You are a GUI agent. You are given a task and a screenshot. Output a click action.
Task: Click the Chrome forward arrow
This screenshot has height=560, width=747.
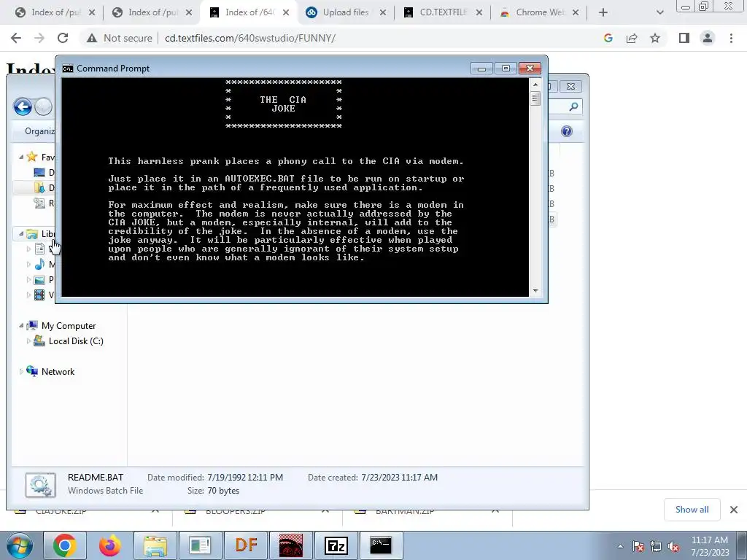(39, 38)
